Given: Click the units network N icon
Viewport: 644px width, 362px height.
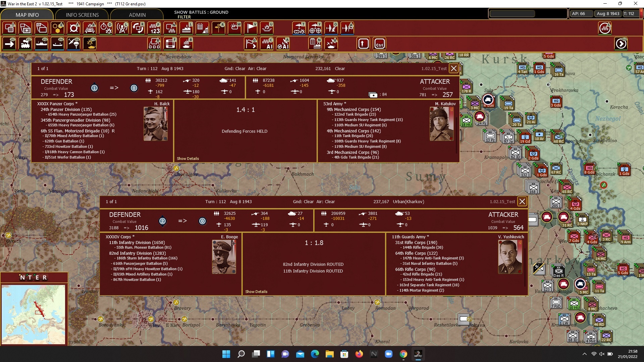Looking at the screenshot, I should (x=170, y=28).
